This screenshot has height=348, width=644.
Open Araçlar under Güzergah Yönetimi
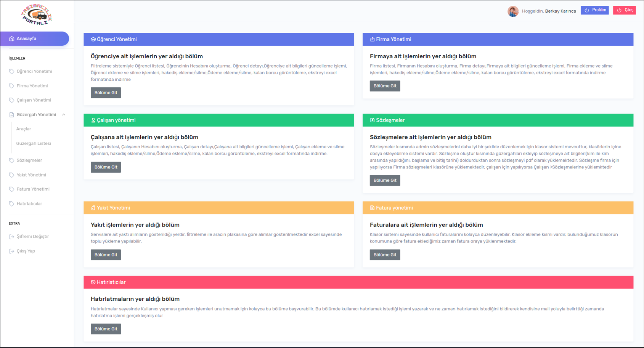click(x=24, y=129)
